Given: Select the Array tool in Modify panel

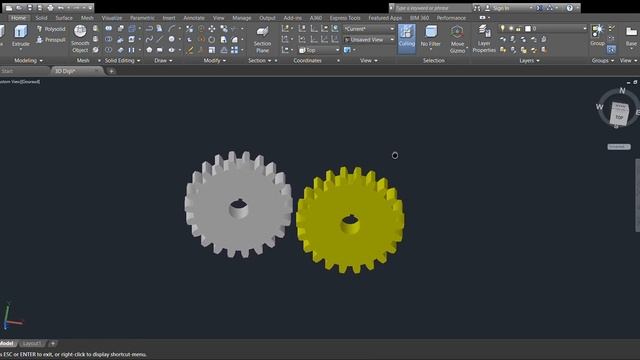Looking at the screenshot, I should click(234, 50).
